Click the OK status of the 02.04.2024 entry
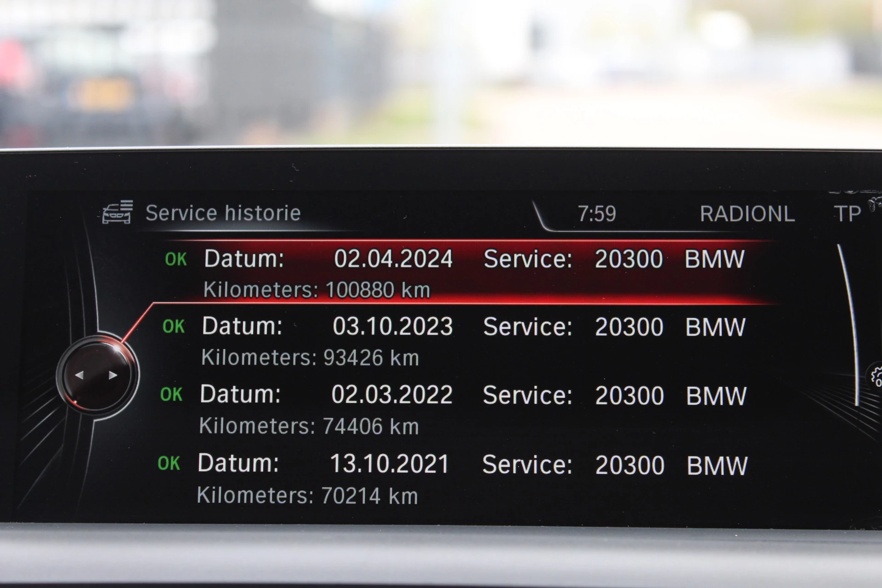 (176, 260)
